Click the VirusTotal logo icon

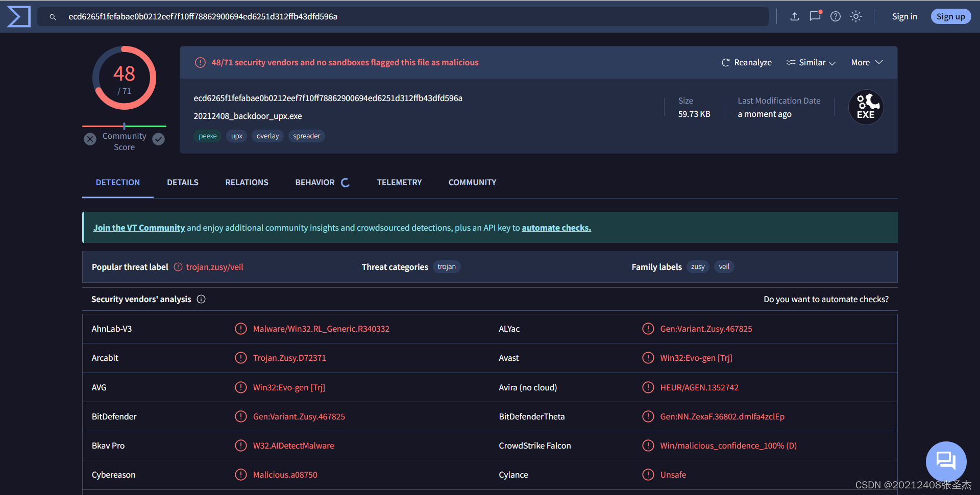(19, 16)
